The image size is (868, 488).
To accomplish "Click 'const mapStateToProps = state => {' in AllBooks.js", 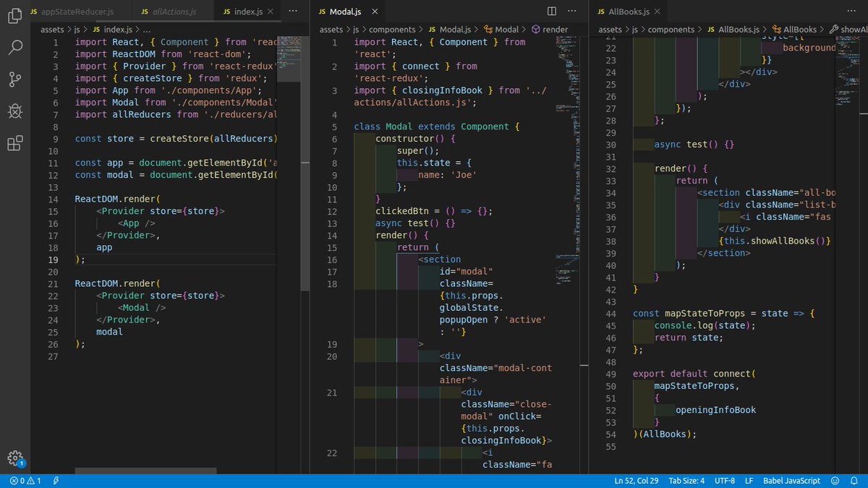I will 724,314.
